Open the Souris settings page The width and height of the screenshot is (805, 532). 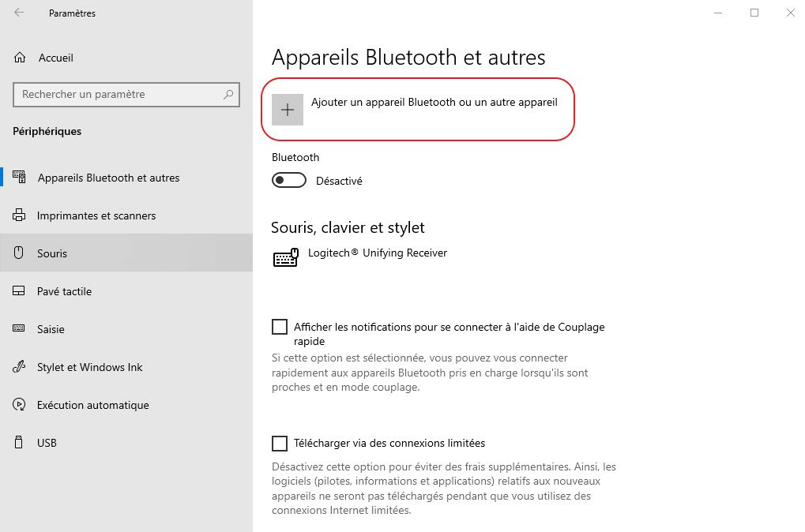tap(52, 253)
